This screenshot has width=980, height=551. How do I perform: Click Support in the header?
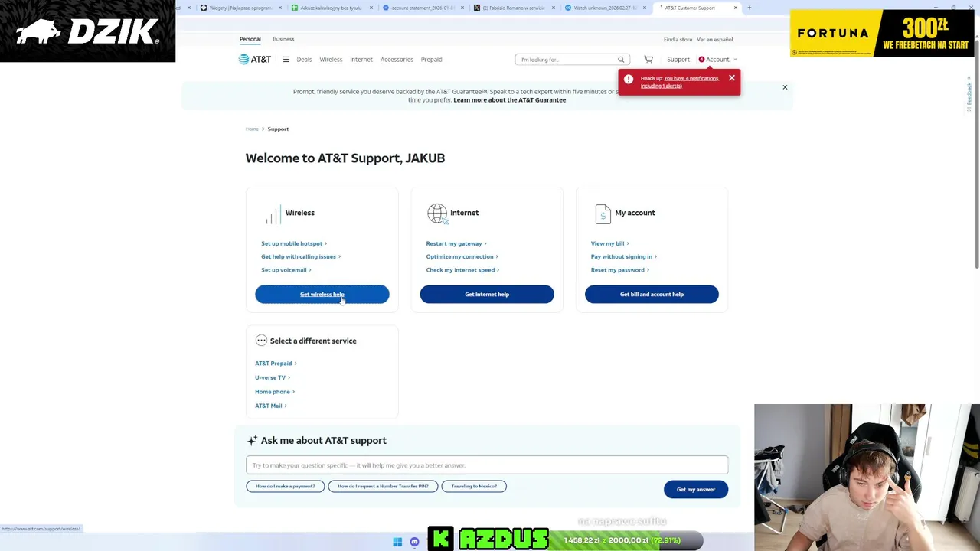click(678, 59)
